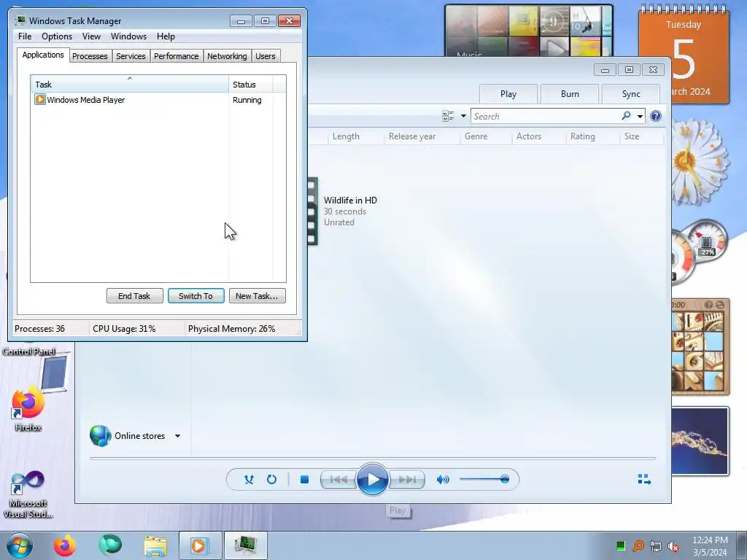Click the End Task button
This screenshot has width=747, height=560.
click(x=134, y=296)
